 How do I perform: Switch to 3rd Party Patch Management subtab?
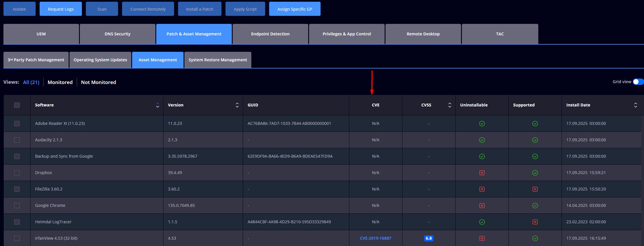(x=36, y=60)
